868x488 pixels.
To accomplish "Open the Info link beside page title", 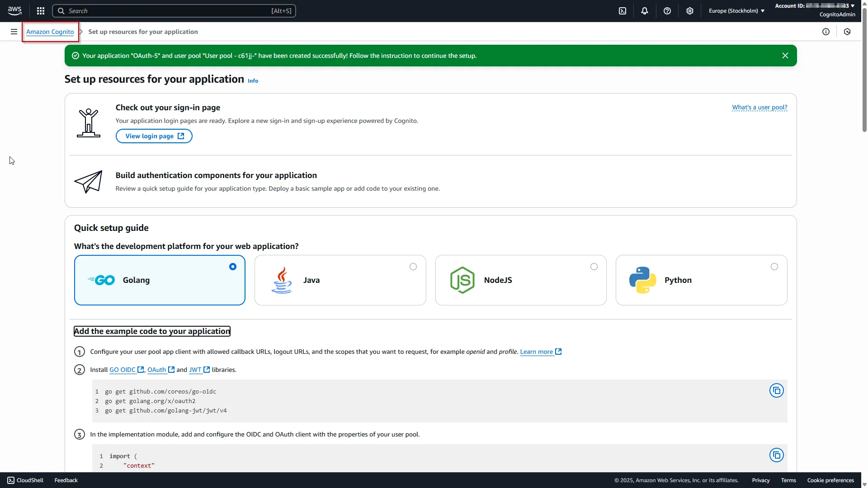I will click(253, 81).
